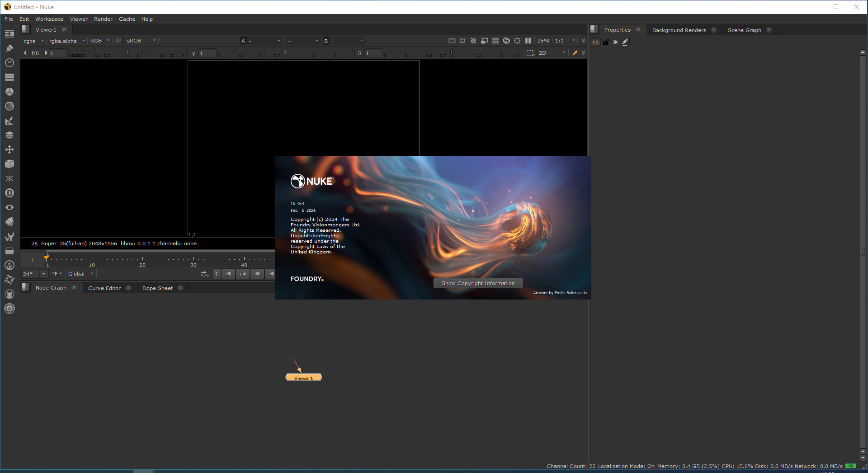The image size is (868, 473).
Task: Open the Deep compositing nodes icon
Action: (9, 193)
